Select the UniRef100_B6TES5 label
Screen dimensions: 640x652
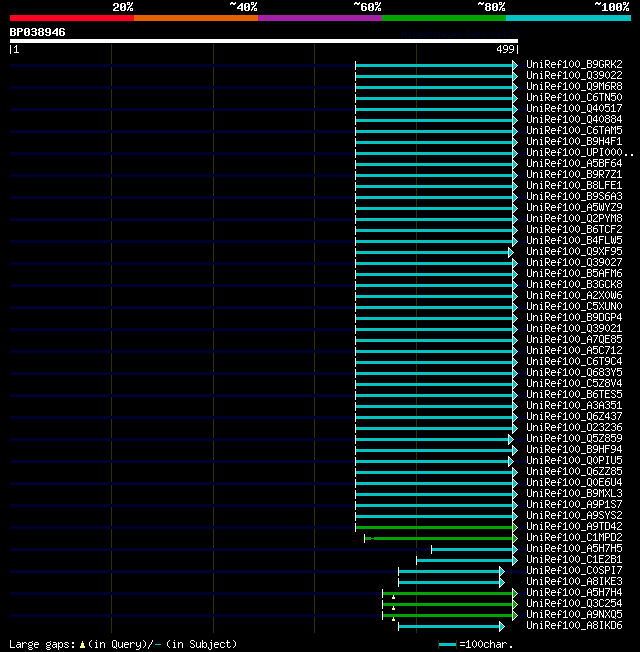coord(574,395)
